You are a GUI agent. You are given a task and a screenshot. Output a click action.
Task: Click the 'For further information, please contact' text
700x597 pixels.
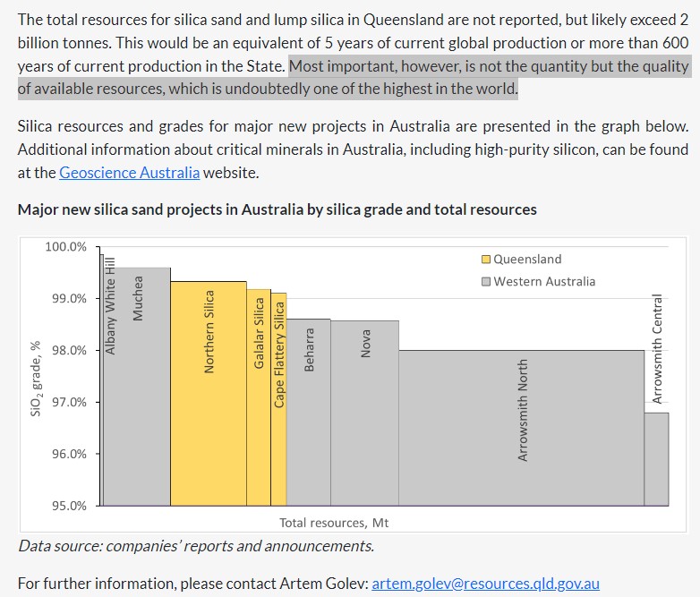[x=192, y=584]
